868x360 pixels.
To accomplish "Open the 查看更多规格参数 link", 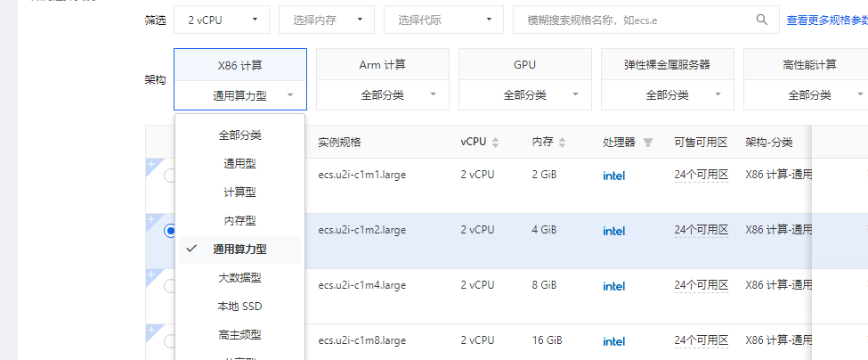I will 826,20.
